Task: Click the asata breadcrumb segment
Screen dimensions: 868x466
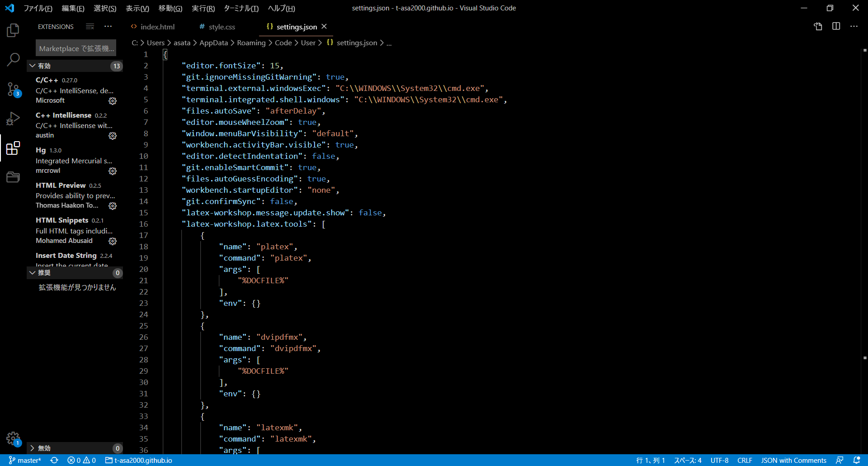Action: (x=182, y=43)
